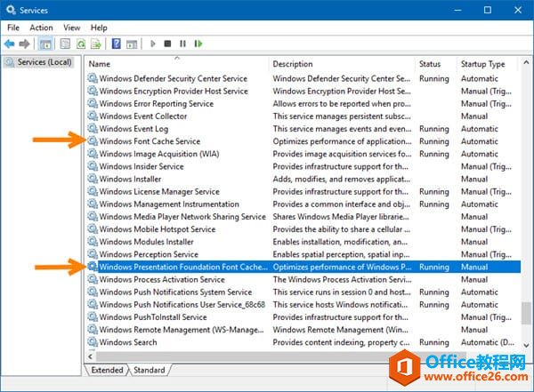Open the View menu

(72, 28)
